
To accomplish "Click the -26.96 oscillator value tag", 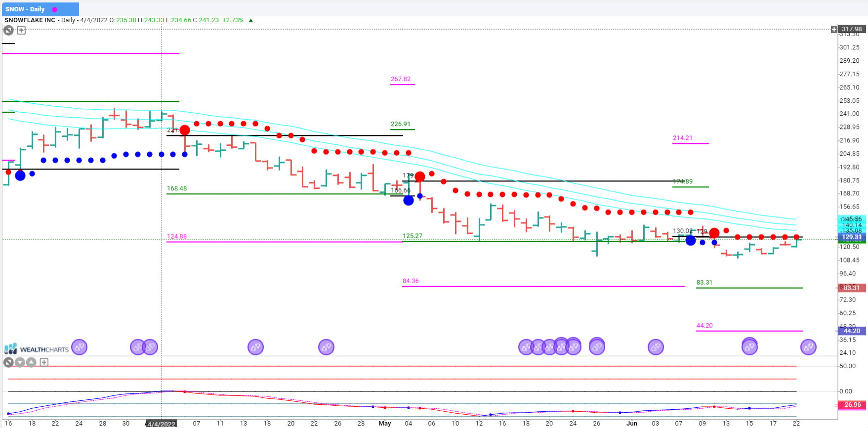I will 852,405.
